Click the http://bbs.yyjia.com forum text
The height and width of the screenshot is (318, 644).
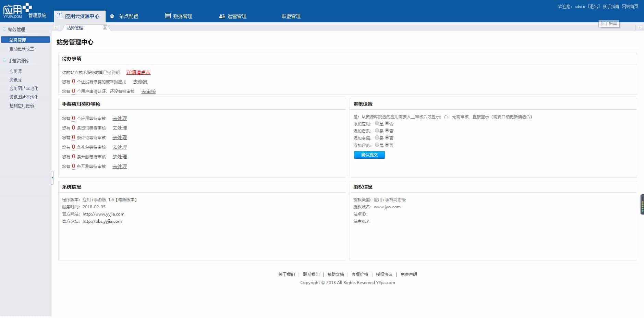[x=102, y=221]
